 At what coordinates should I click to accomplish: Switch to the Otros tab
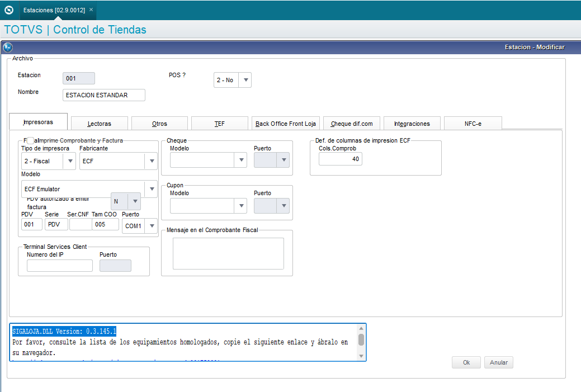[x=160, y=124]
